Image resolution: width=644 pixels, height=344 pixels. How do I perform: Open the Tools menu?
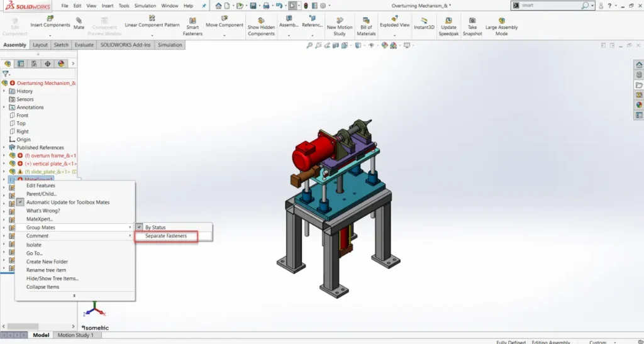124,6
